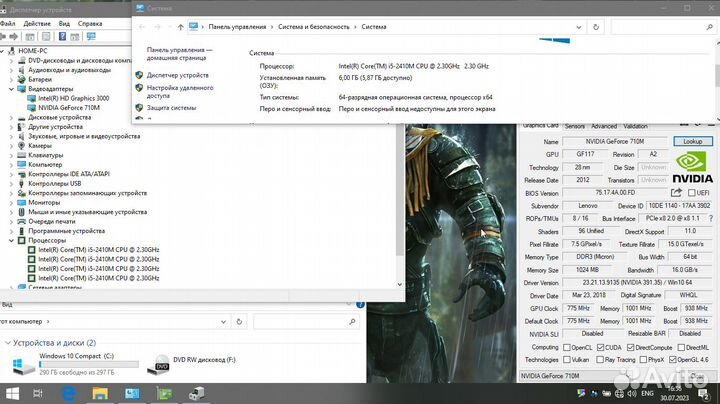
Task: Open the Справка menu
Action: 90,23
